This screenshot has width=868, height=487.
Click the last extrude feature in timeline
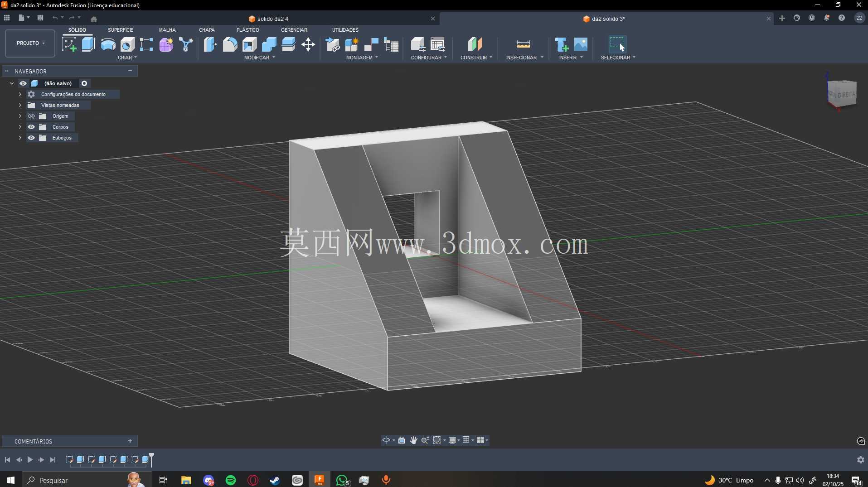click(x=145, y=459)
